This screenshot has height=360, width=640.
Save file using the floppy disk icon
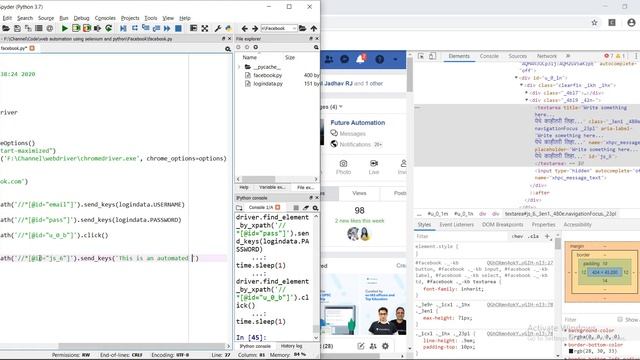point(17,28)
